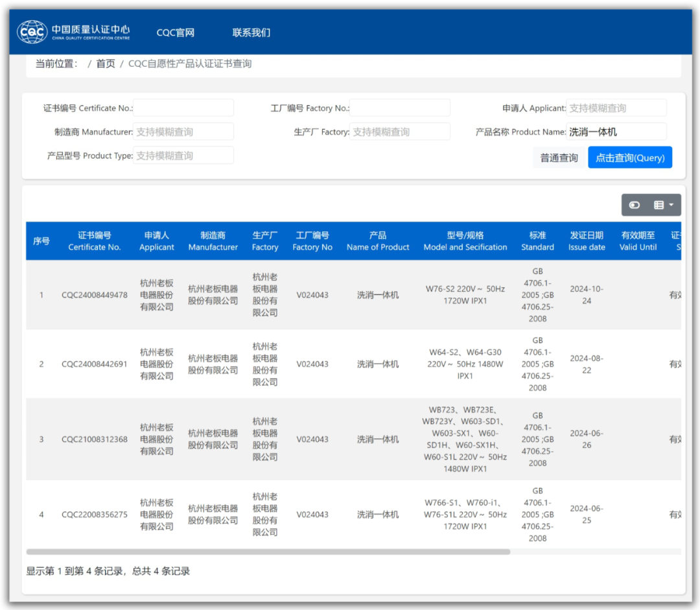
Task: Click the W766-S1、W760-i1 model cell
Action: click(465, 515)
